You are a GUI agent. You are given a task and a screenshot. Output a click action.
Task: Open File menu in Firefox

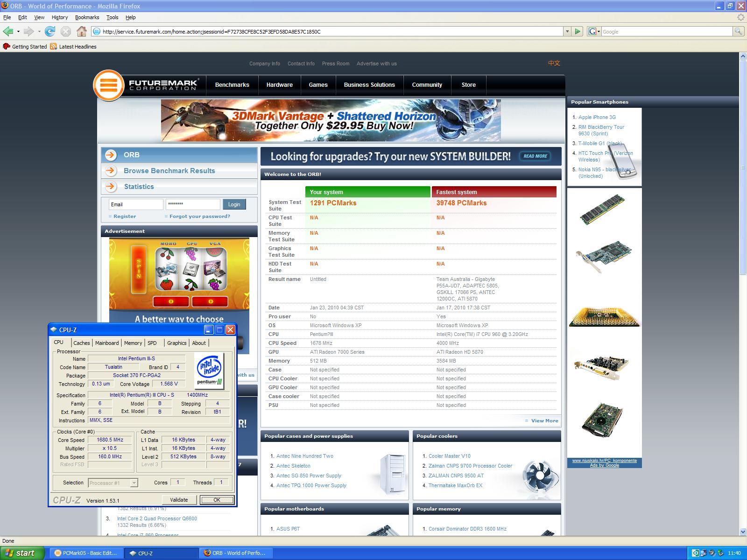(7, 17)
